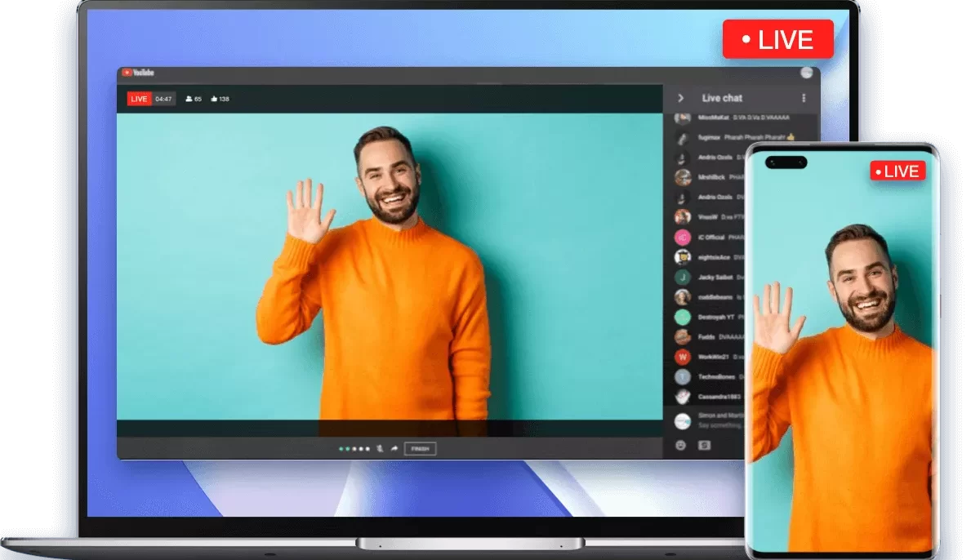The height and width of the screenshot is (560, 980).
Task: Click the main live video preview
Action: (x=390, y=266)
